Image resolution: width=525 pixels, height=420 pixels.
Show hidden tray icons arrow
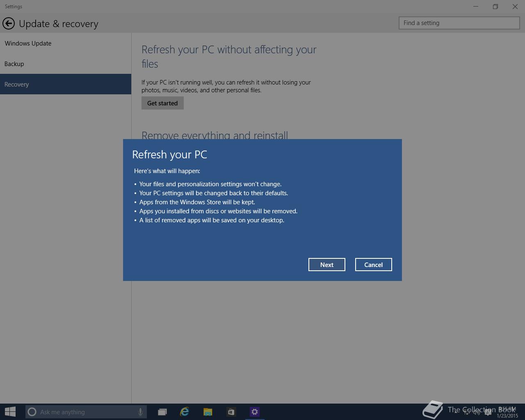click(x=456, y=412)
